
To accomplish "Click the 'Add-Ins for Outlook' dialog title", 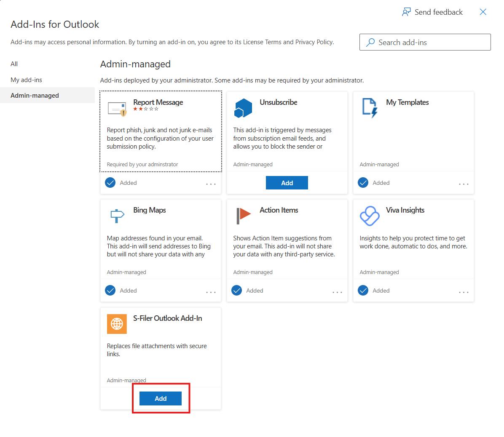I will tap(55, 24).
